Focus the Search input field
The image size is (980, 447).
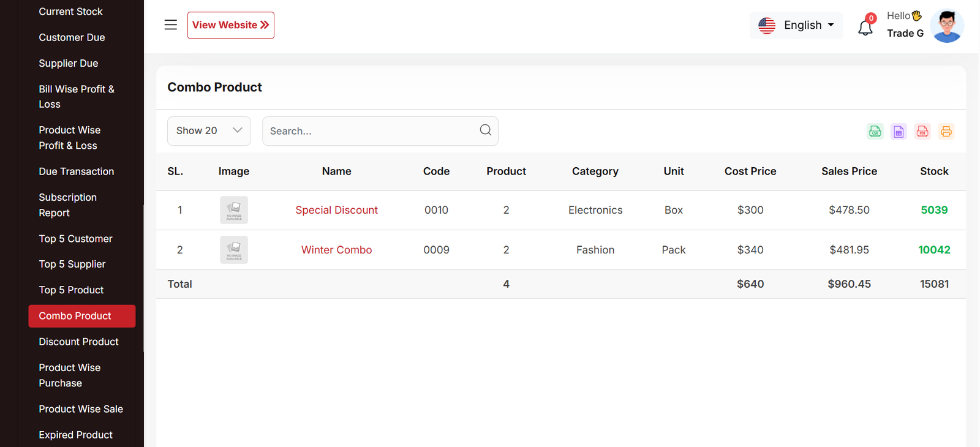point(371,131)
